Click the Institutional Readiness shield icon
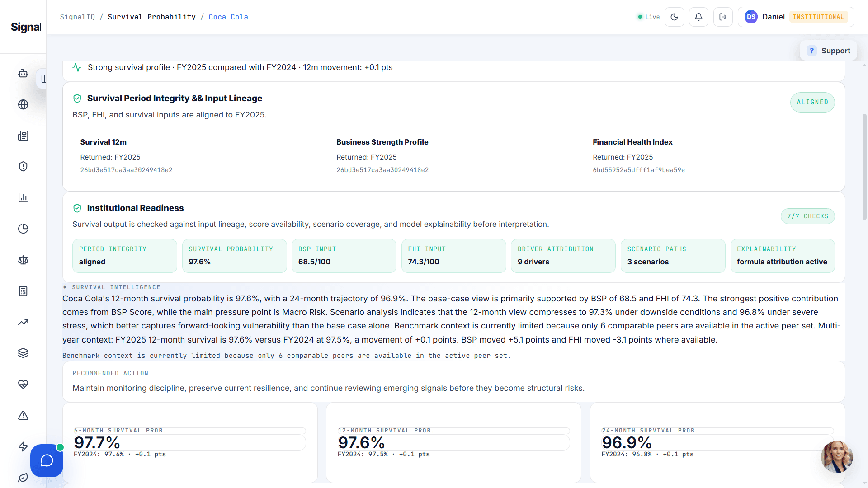This screenshot has width=868, height=488. pyautogui.click(x=77, y=208)
